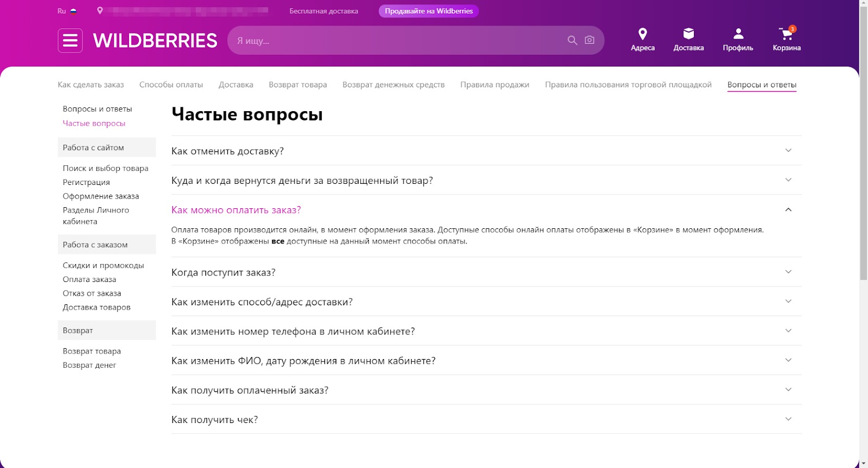Image resolution: width=868 pixels, height=468 pixels.
Task: Collapse chevron for Как можно оплатить заказ?
Action: (788, 209)
